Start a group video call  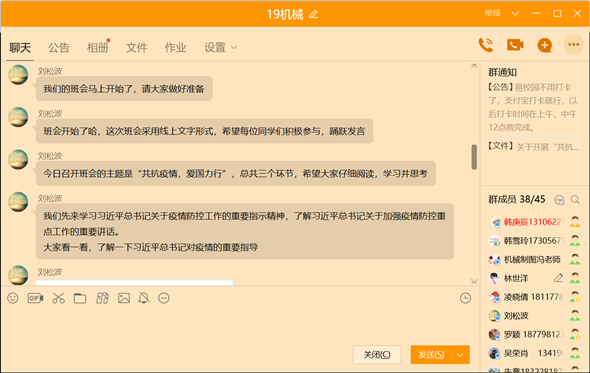(515, 45)
